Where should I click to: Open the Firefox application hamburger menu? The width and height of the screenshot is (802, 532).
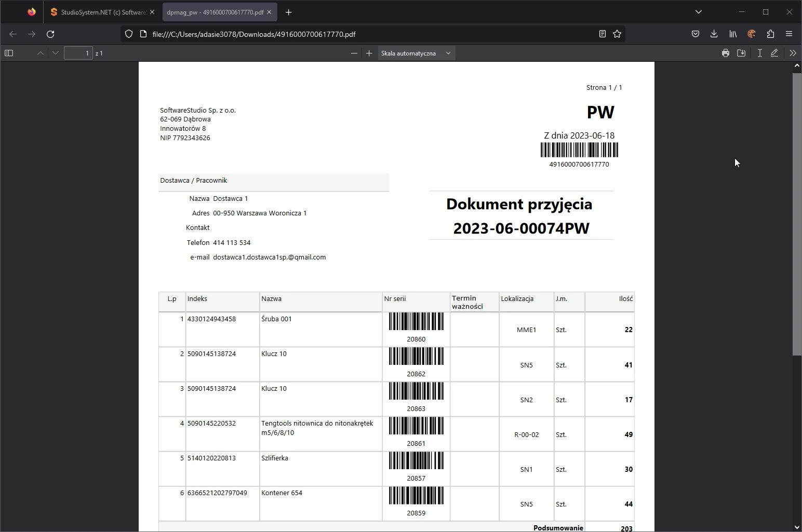pos(788,34)
